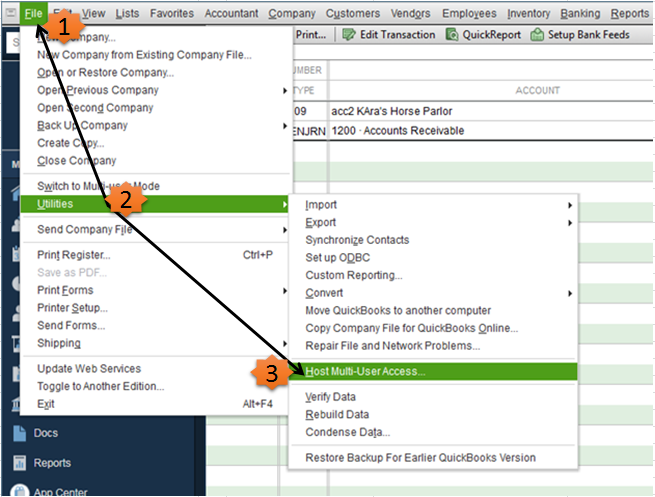655x497 pixels.
Task: Choose New Company from Existing Company File
Action: pos(144,55)
